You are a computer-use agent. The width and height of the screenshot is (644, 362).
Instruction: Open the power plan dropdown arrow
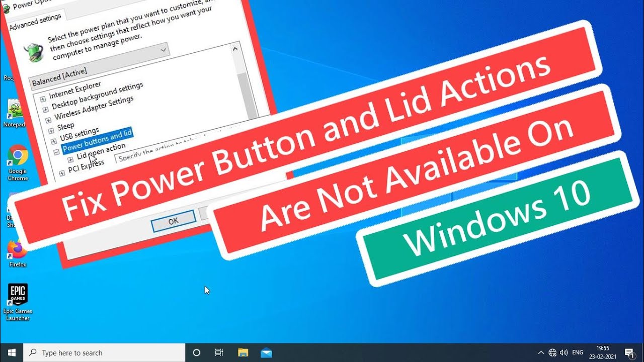point(163,49)
